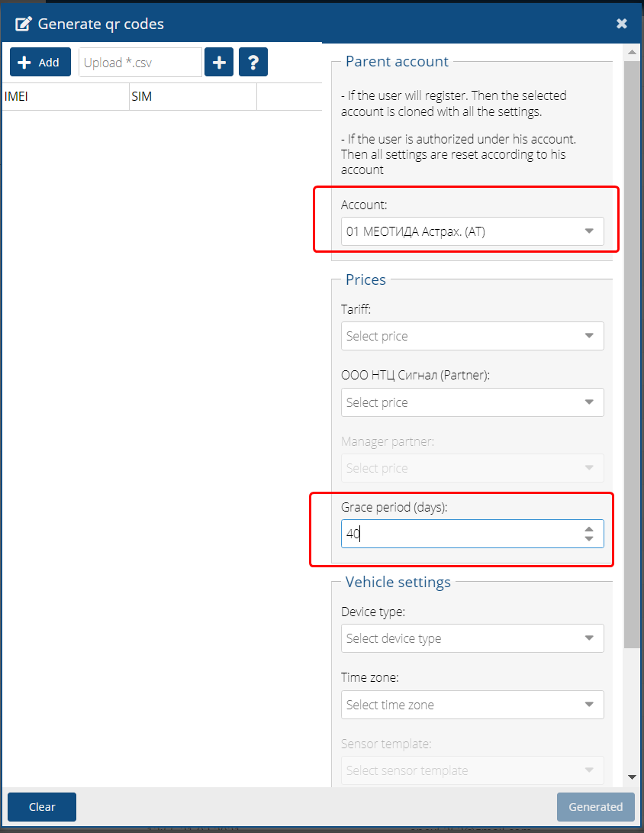Click into the Grace period days field
This screenshot has width=644, height=833.
tap(458, 534)
